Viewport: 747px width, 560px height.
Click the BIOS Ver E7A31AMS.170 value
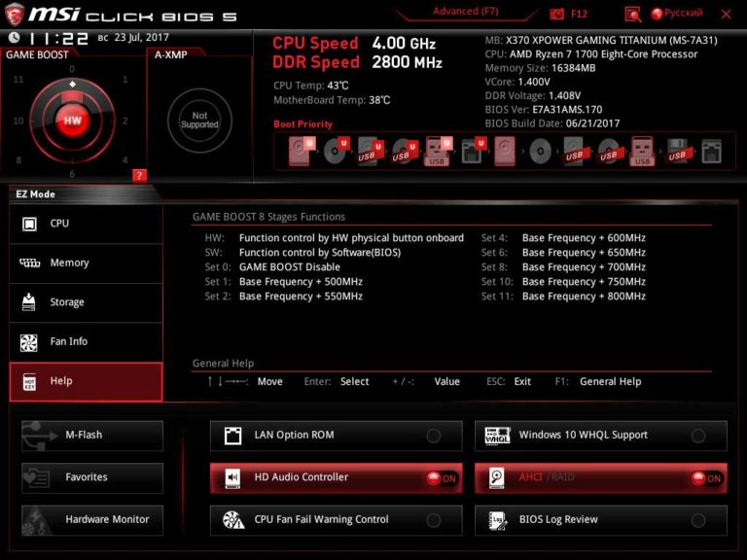click(567, 110)
